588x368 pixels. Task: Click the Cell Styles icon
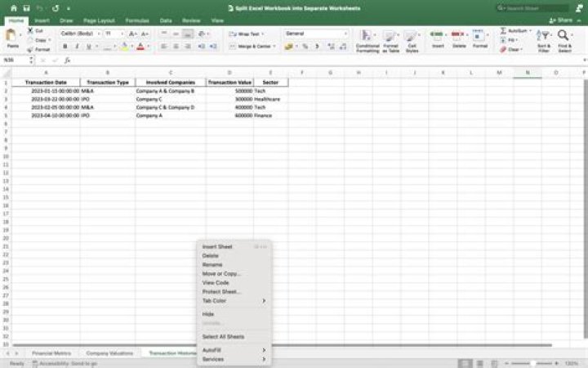412,41
